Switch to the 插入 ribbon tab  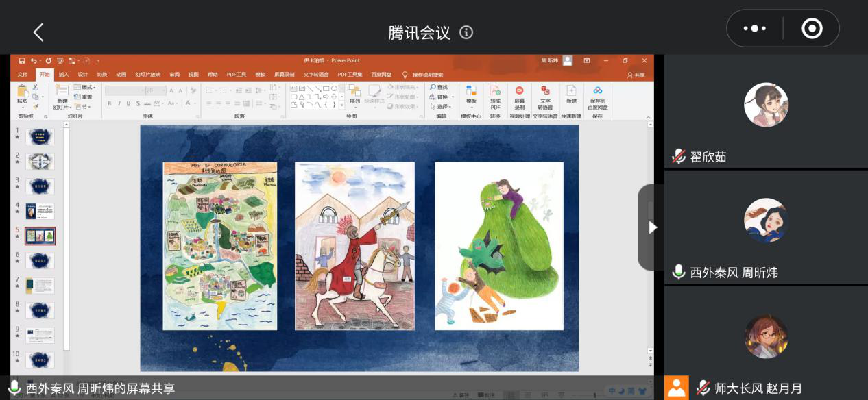[64, 75]
